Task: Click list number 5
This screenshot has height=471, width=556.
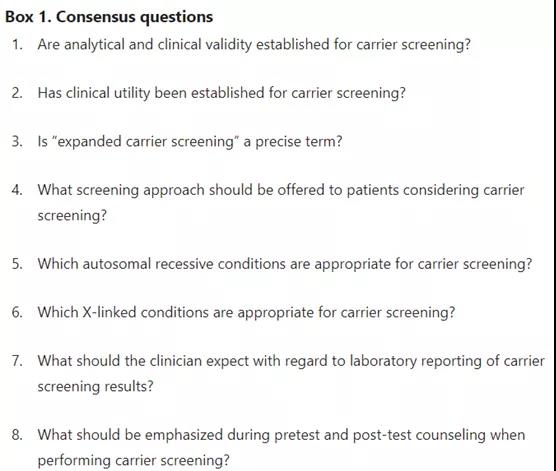Action: pos(17,264)
